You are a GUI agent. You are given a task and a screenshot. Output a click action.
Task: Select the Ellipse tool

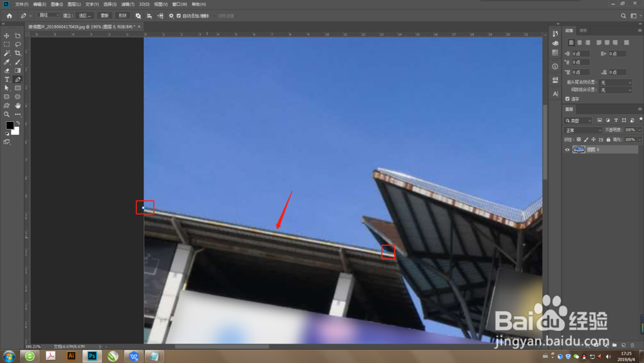17,97
